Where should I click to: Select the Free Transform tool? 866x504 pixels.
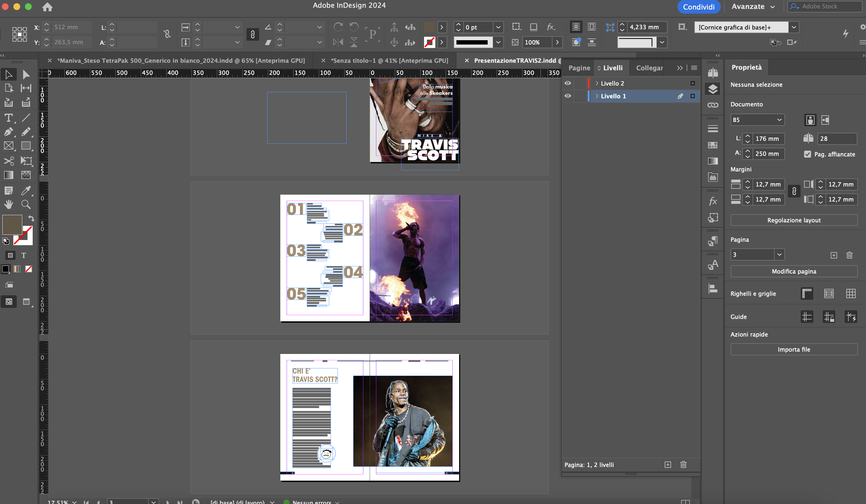[26, 161]
